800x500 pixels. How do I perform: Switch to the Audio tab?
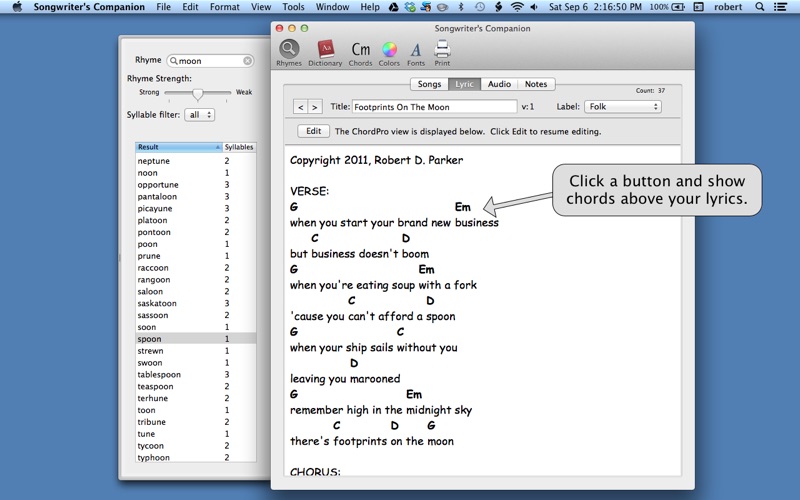499,84
